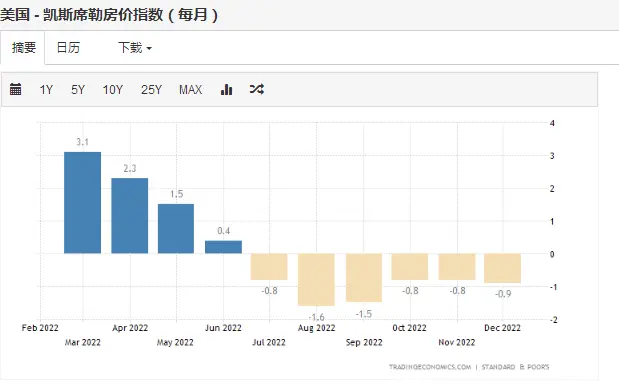Screen dimensions: 619x385
Task: Select the 10Y time range
Action: point(113,90)
